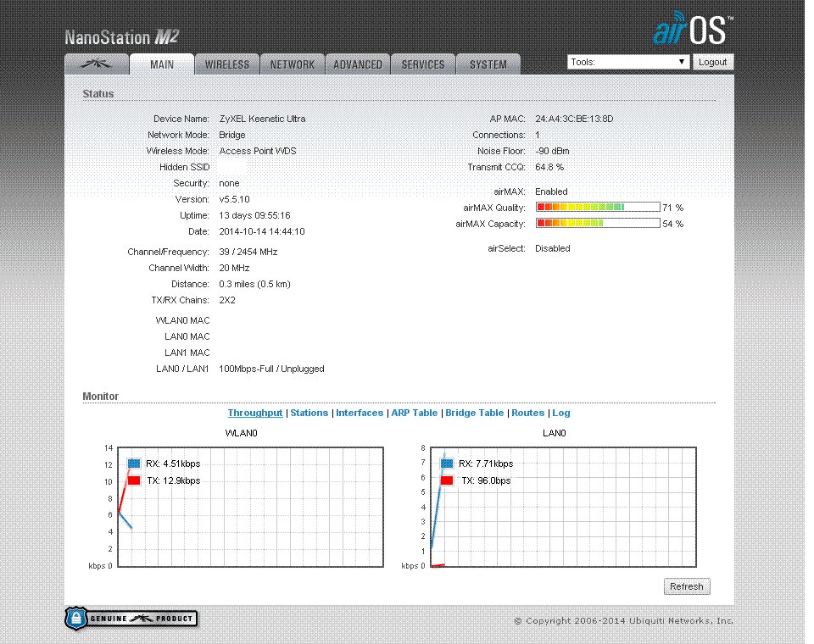Click the WLAN0 blue RX legend swatch
Viewport: 814px width, 644px height.
(134, 464)
